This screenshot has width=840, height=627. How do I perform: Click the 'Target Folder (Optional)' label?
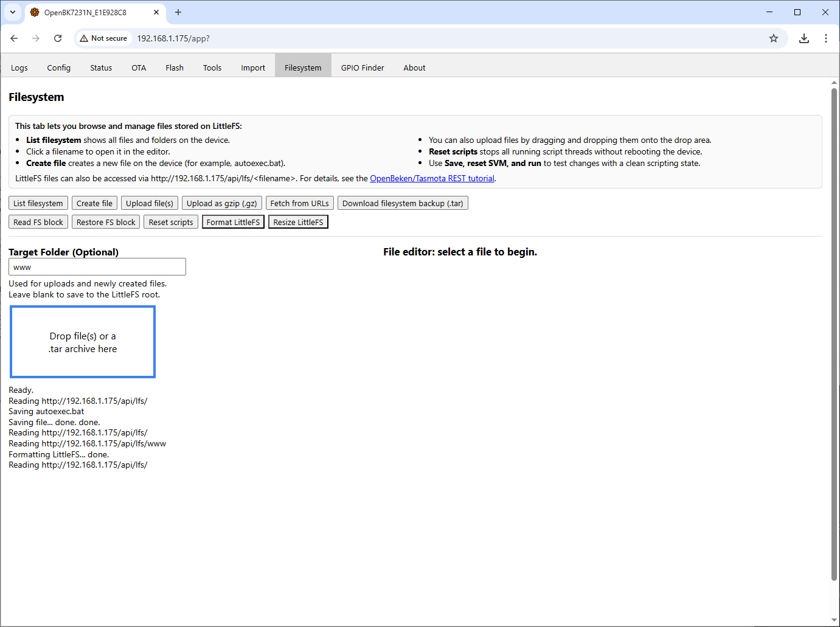pos(64,252)
